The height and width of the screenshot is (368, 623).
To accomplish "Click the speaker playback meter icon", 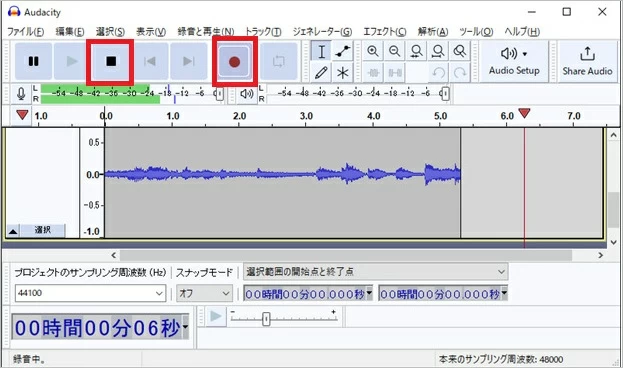I will pyautogui.click(x=247, y=94).
